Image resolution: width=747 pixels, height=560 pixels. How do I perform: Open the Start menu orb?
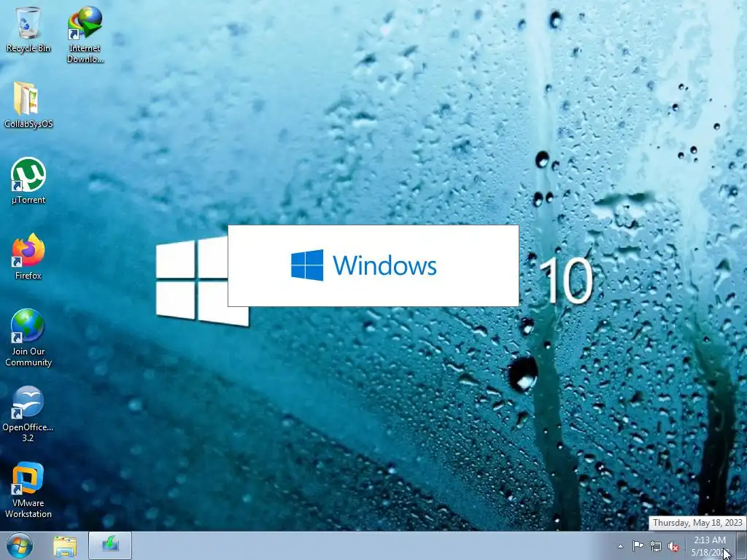pyautogui.click(x=20, y=545)
